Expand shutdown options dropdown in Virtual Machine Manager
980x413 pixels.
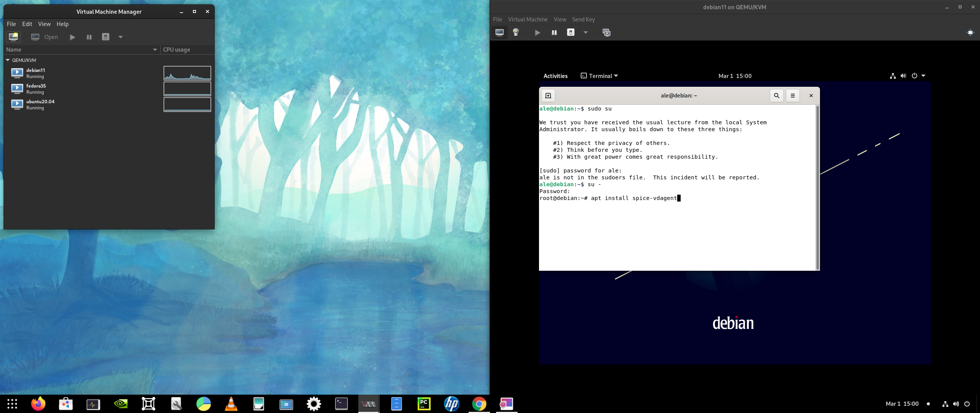120,37
